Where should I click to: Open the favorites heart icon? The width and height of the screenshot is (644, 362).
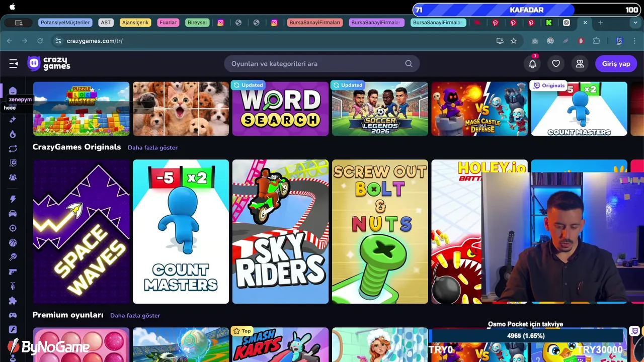(x=556, y=64)
